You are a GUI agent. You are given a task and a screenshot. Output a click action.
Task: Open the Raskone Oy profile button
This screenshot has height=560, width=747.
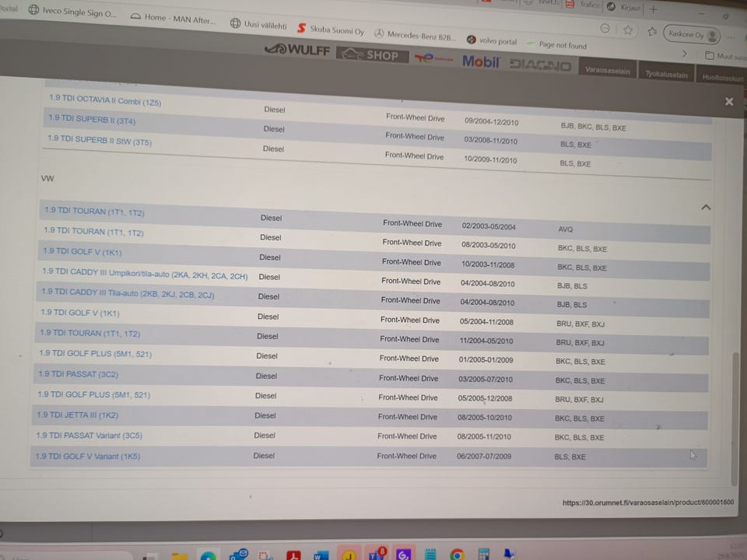click(691, 34)
